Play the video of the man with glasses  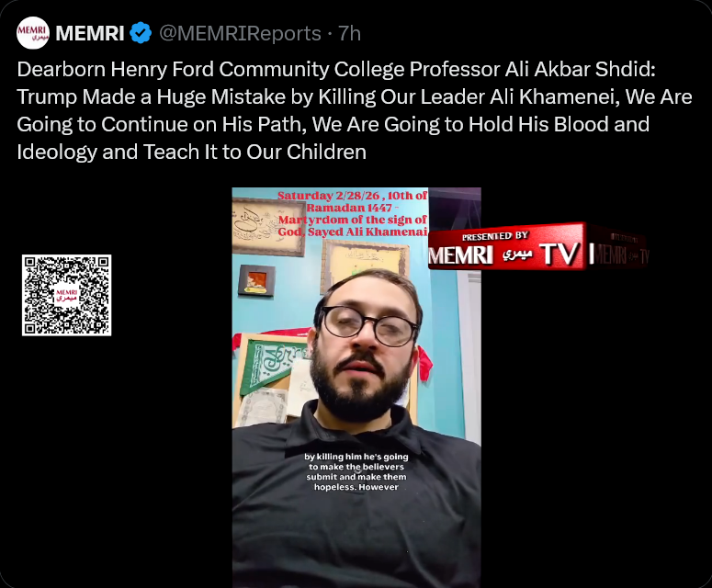(356, 388)
